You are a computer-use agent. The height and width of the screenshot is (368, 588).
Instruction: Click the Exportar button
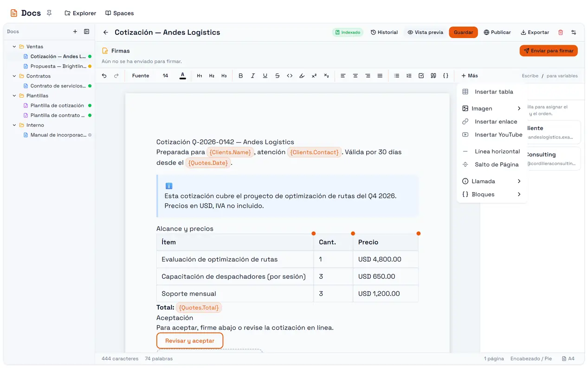click(x=535, y=33)
